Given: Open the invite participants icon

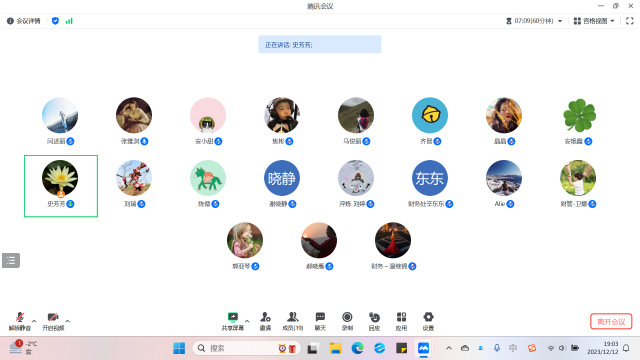Looking at the screenshot, I should coord(265,321).
